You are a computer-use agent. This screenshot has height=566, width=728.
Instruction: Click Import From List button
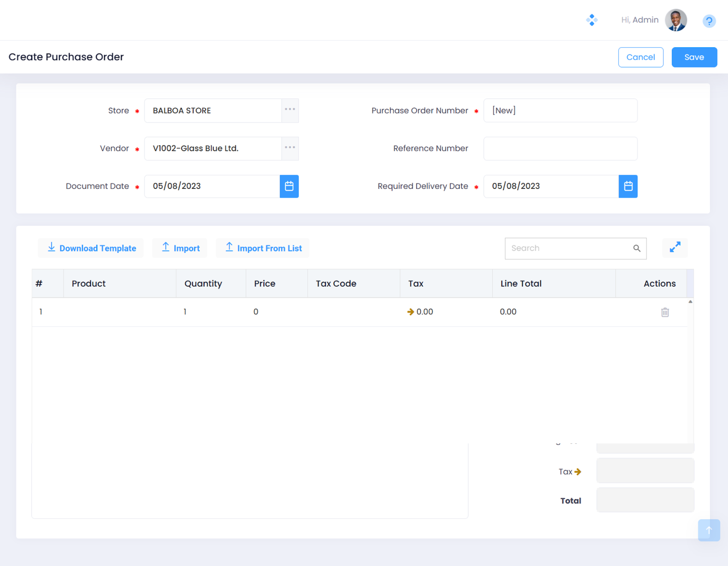(263, 248)
